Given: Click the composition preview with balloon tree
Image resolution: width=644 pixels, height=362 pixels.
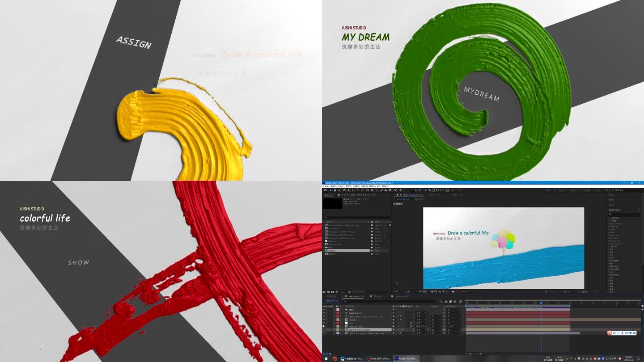Looking at the screenshot, I should pos(504,248).
